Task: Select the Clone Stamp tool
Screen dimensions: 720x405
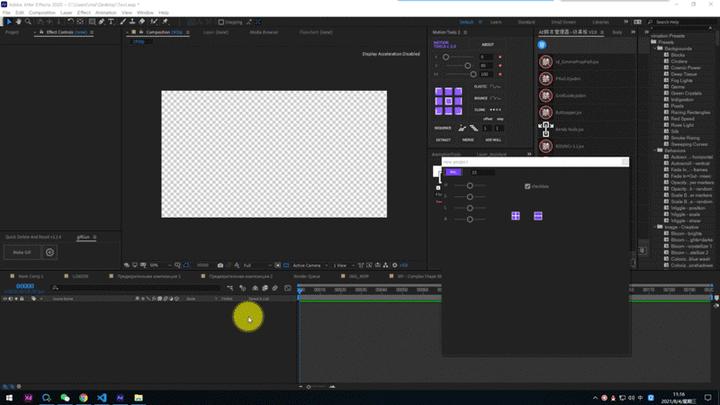Action: pos(132,22)
